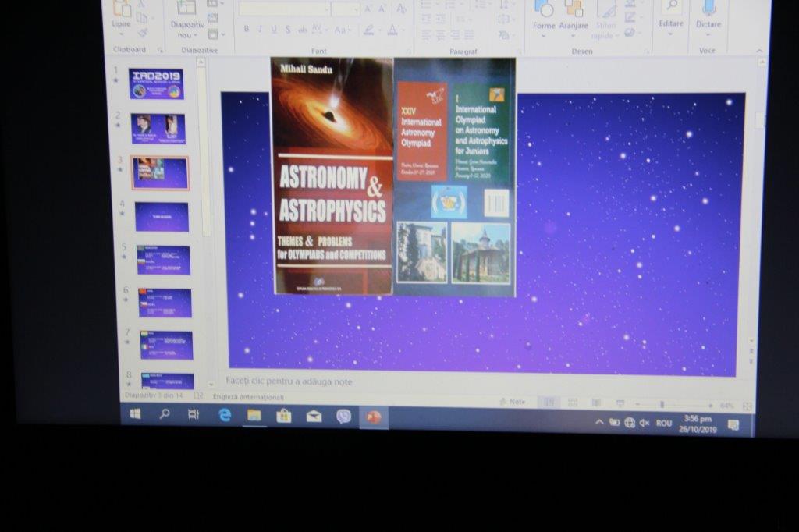
Task: Open Microsoft Edge from taskbar
Action: 224,415
